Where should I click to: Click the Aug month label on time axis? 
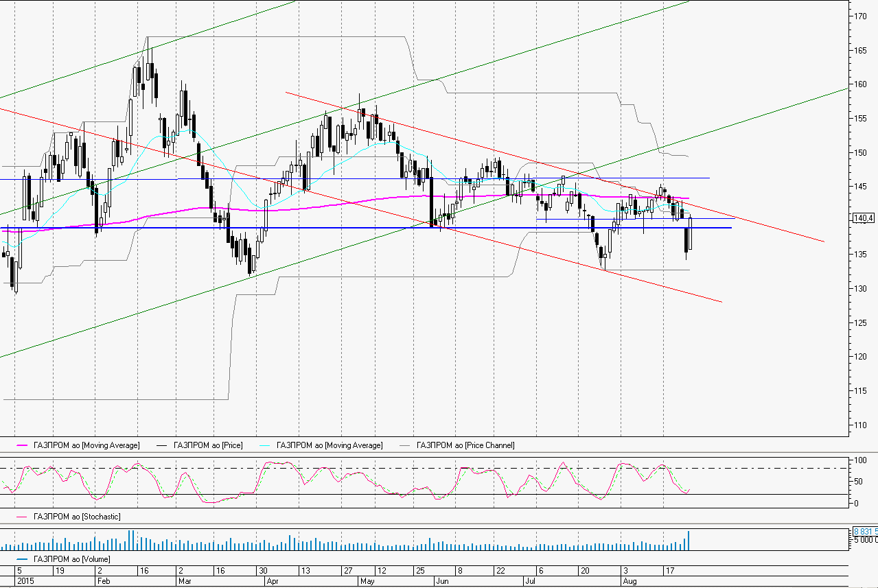[630, 581]
